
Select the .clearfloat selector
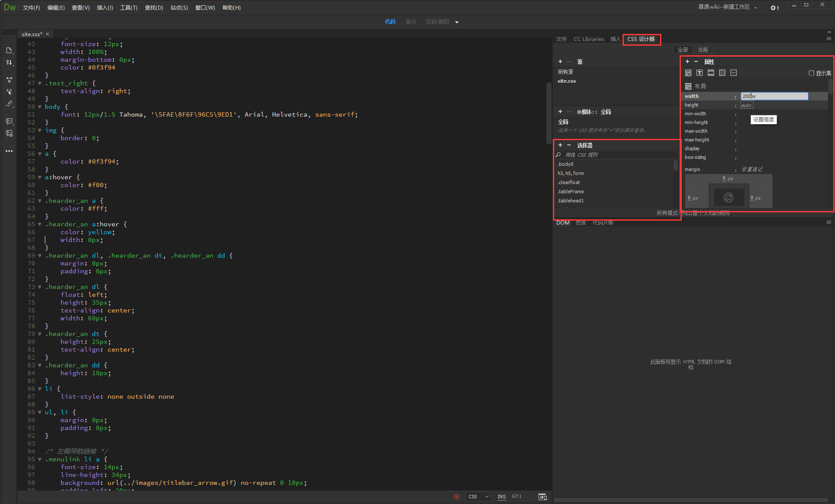point(569,182)
